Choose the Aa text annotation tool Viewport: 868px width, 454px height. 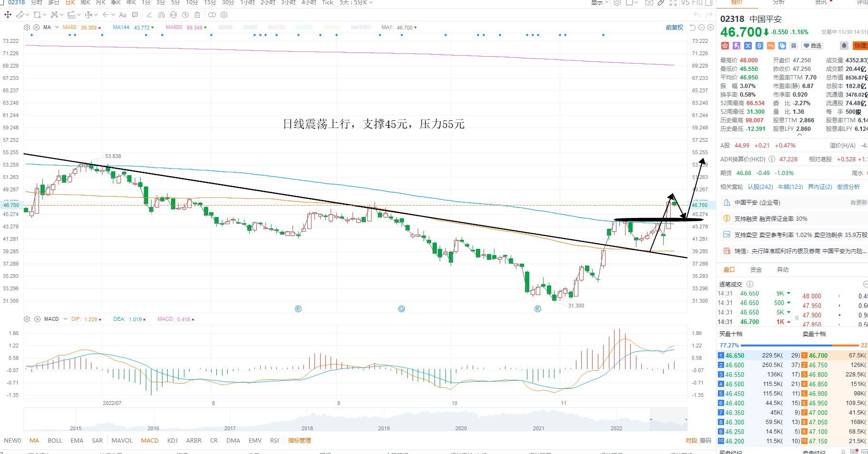click(x=122, y=15)
